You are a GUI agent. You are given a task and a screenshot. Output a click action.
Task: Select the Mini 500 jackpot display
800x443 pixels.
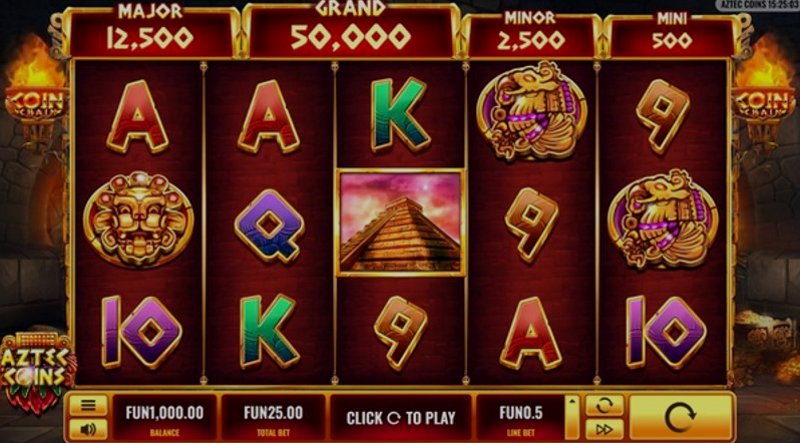[x=671, y=36]
